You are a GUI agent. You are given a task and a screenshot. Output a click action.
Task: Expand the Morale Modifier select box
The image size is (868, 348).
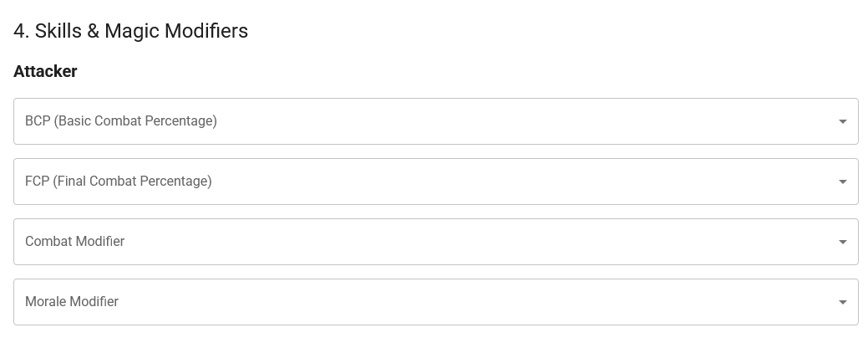434,302
